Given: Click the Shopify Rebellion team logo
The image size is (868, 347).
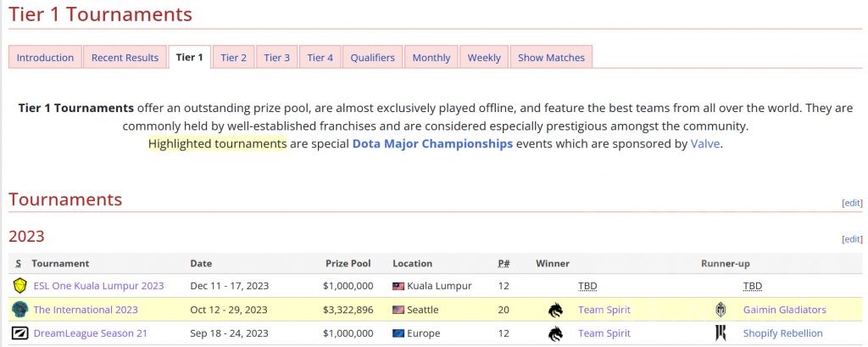Looking at the screenshot, I should coord(721,333).
